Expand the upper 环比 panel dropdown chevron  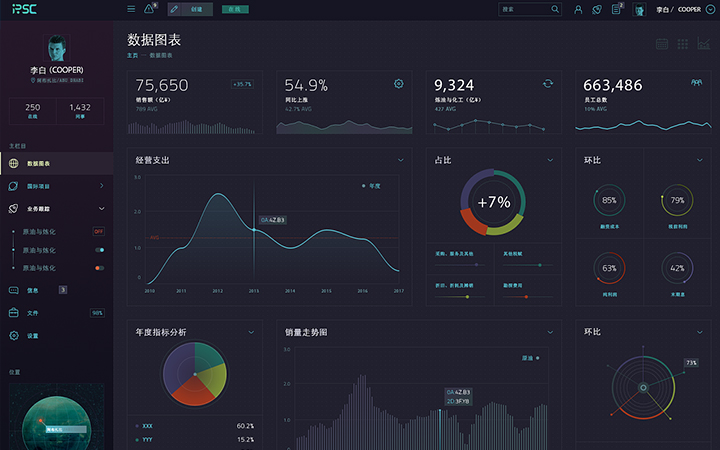pos(700,160)
